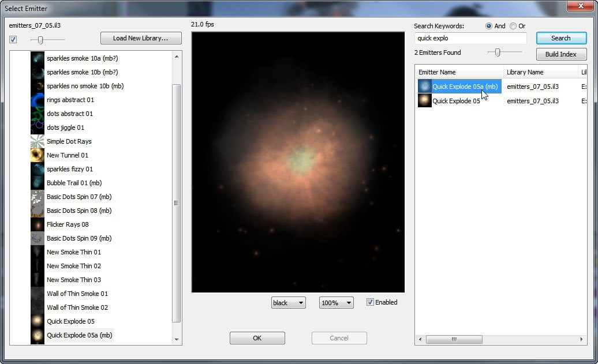The width and height of the screenshot is (598, 364).
Task: Close the Select Emitter dialog
Action: coord(580,6)
